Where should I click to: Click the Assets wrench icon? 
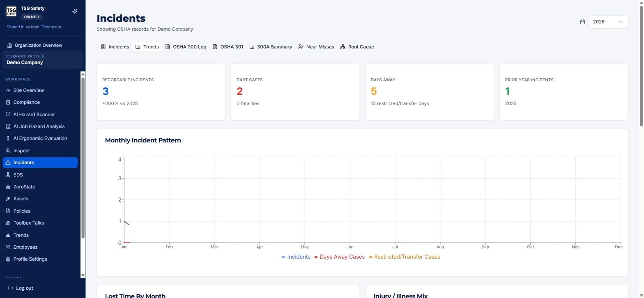tap(8, 199)
